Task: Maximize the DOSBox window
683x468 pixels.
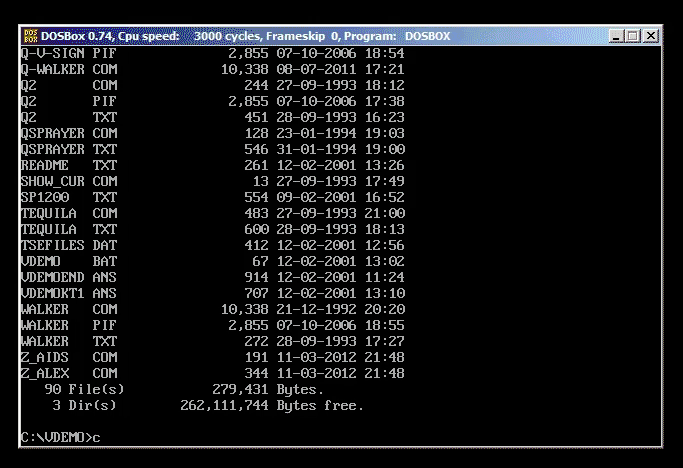Action: [633, 36]
